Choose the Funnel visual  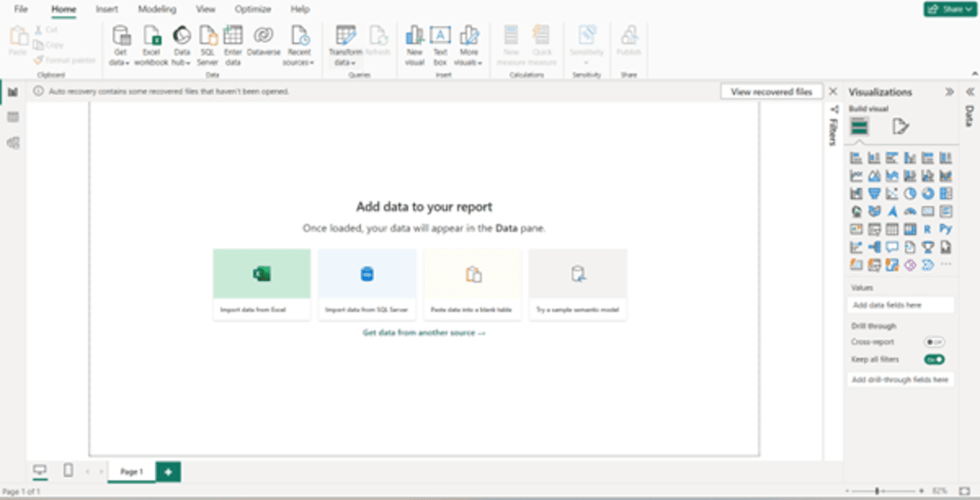[x=874, y=194]
